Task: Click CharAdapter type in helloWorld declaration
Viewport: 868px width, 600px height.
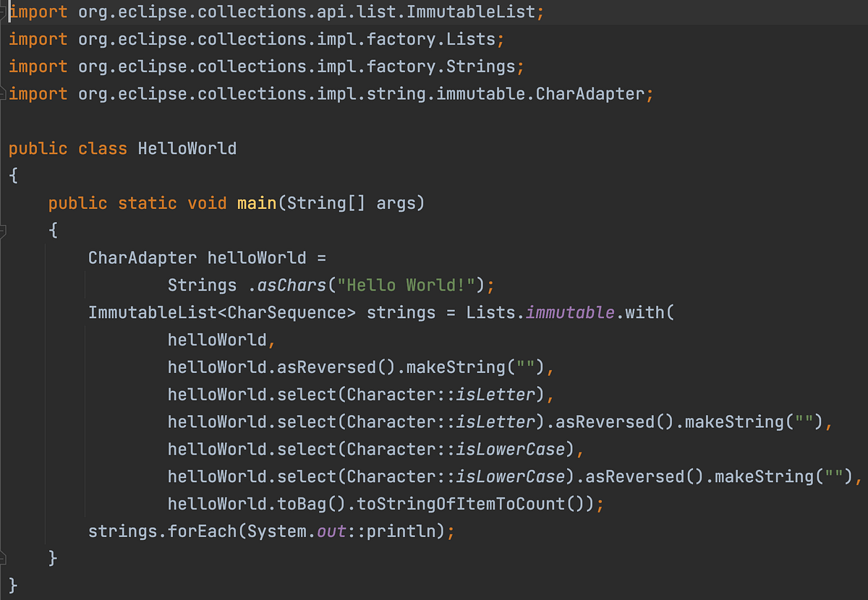Action: [x=142, y=258]
